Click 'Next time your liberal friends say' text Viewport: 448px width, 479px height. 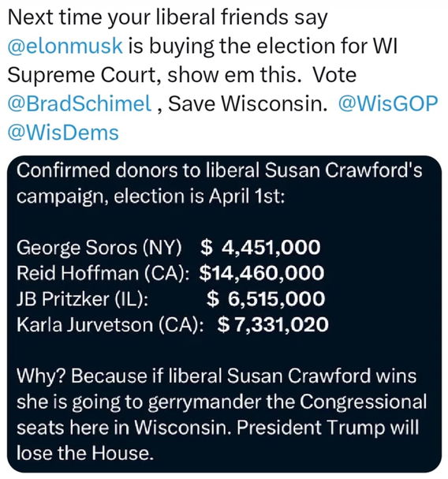tap(168, 17)
